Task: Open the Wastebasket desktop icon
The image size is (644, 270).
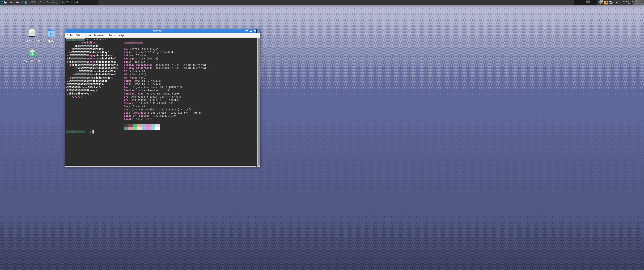Action: pos(32,53)
